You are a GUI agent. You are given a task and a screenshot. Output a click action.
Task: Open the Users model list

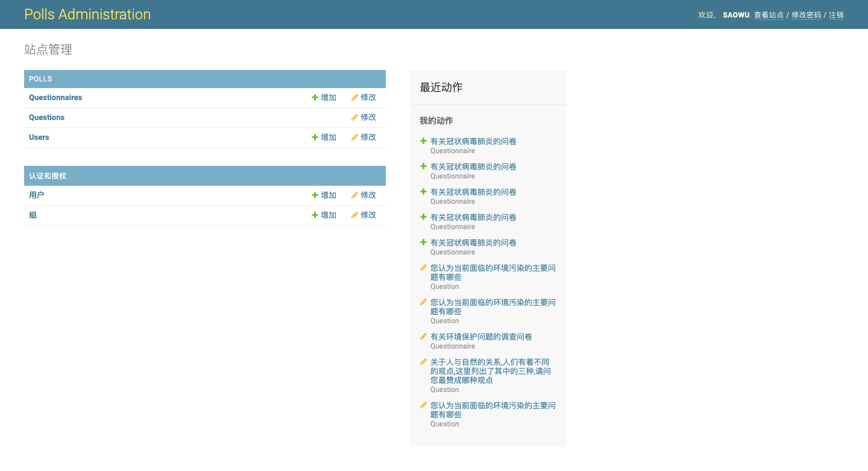pyautogui.click(x=39, y=137)
